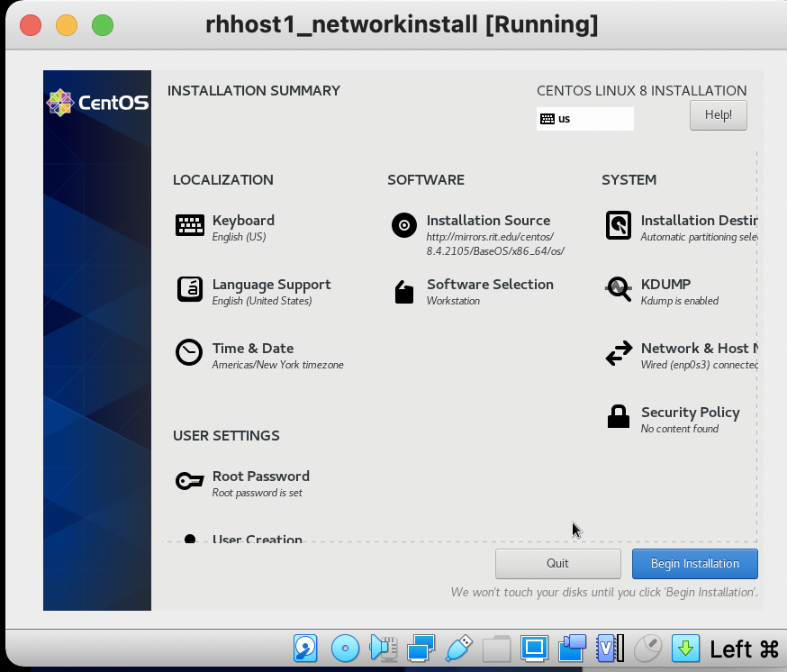Click the CPU virtualization status icon
Image resolution: width=787 pixels, height=672 pixels.
click(x=610, y=649)
